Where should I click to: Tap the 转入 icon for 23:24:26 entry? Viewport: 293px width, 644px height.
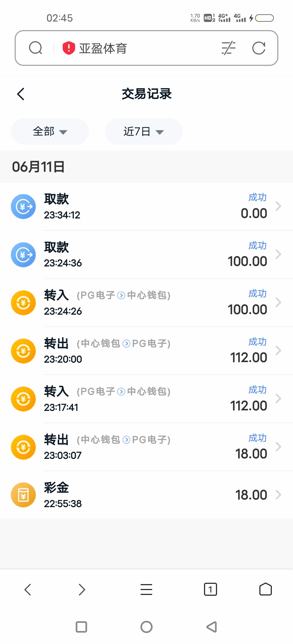click(23, 303)
